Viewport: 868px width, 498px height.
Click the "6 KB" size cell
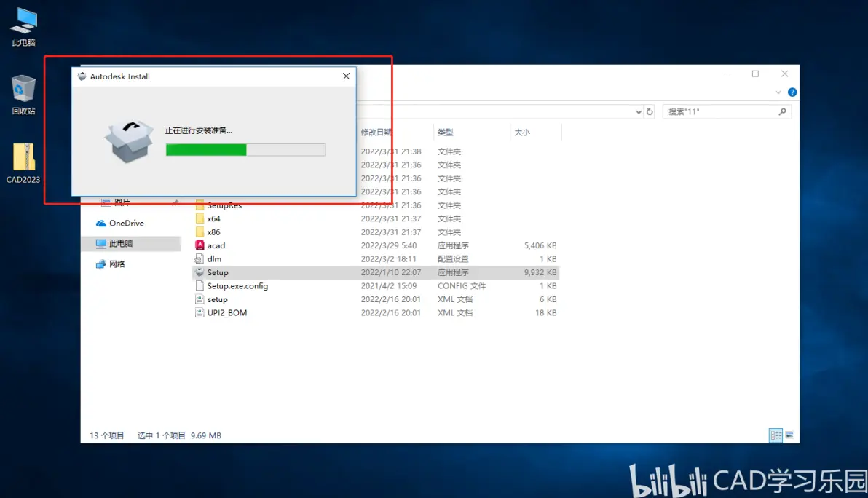pos(548,299)
